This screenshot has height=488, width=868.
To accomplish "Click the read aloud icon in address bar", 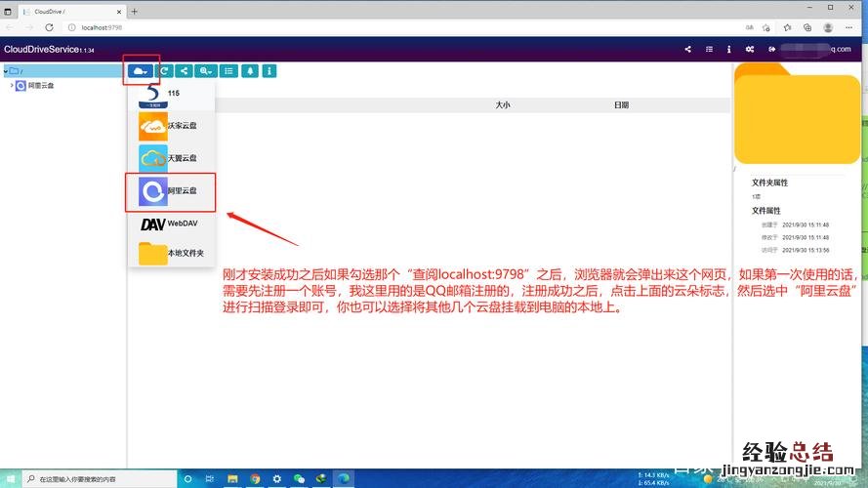I will pyautogui.click(x=749, y=27).
